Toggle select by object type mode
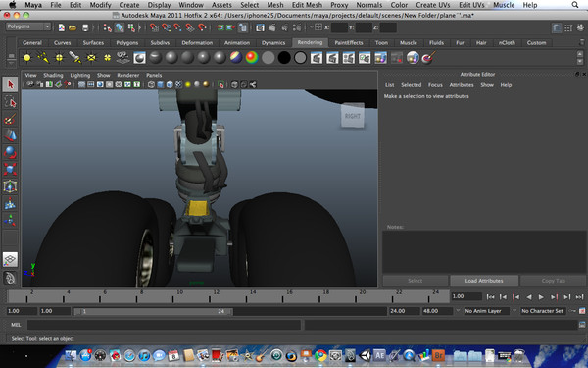Viewport: 588px width, 368px height. [120, 27]
